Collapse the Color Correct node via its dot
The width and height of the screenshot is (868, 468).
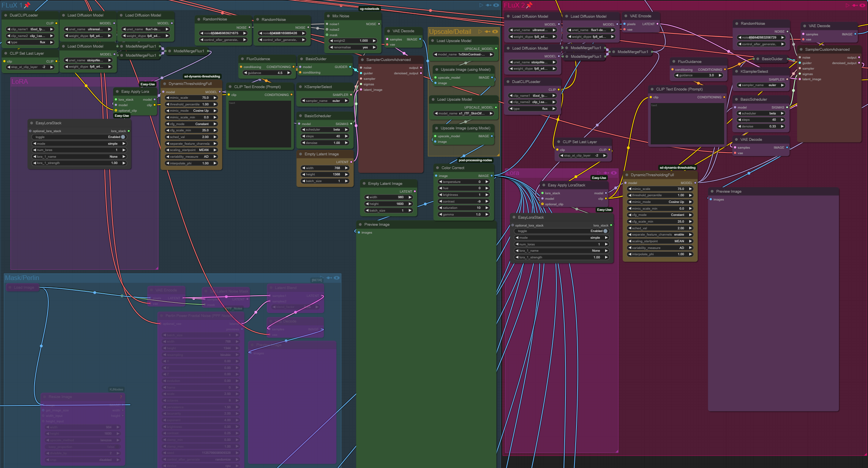pos(437,168)
